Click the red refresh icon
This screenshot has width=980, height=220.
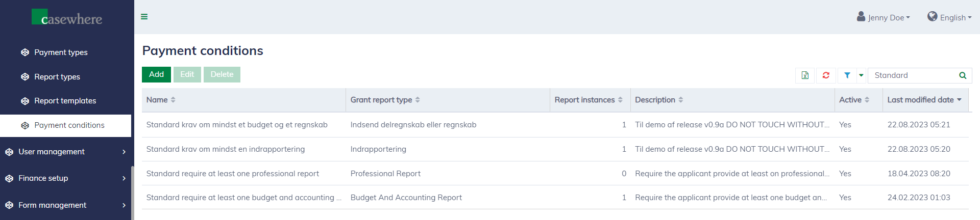(x=826, y=75)
